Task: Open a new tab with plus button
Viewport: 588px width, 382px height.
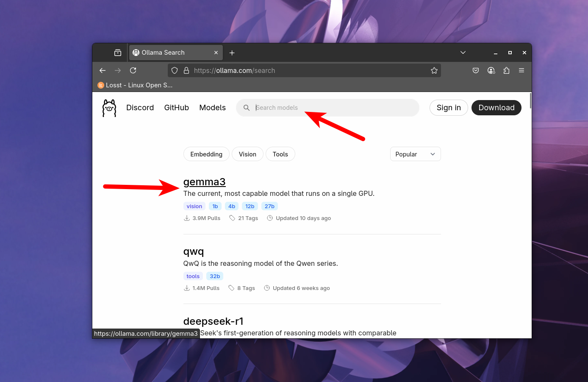Action: 232,53
